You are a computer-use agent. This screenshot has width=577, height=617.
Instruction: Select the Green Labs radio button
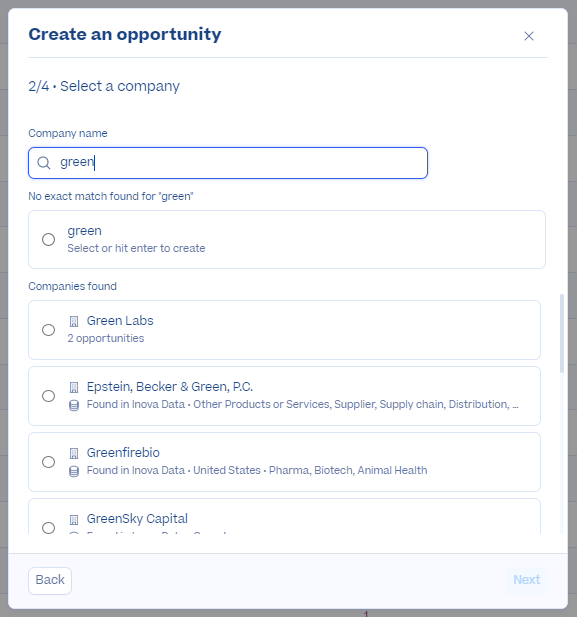coord(48,330)
